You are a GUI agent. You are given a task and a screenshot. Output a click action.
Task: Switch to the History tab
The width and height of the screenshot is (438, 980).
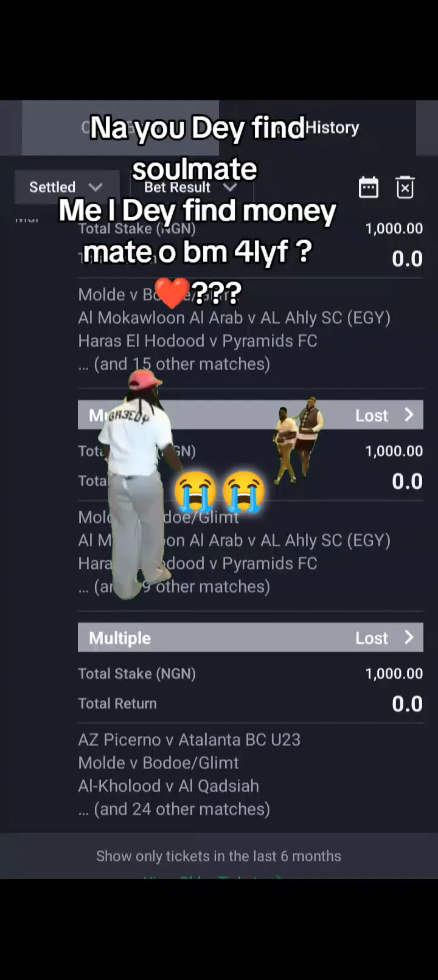[x=332, y=128]
